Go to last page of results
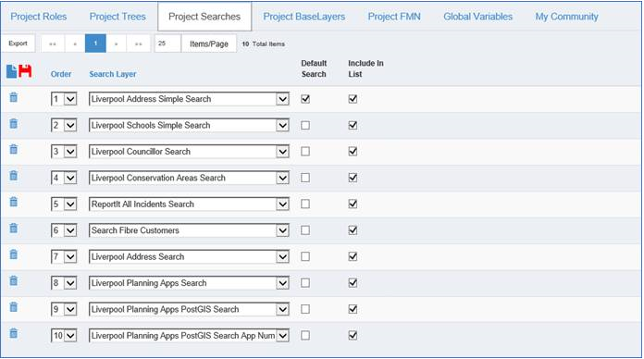Screen dimensions: 644x359 [139, 43]
